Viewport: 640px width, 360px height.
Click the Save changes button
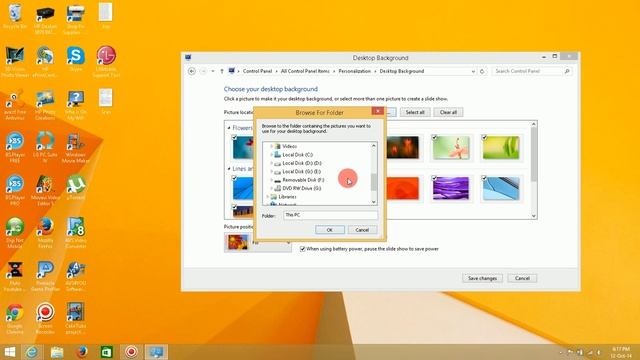[x=482, y=278]
